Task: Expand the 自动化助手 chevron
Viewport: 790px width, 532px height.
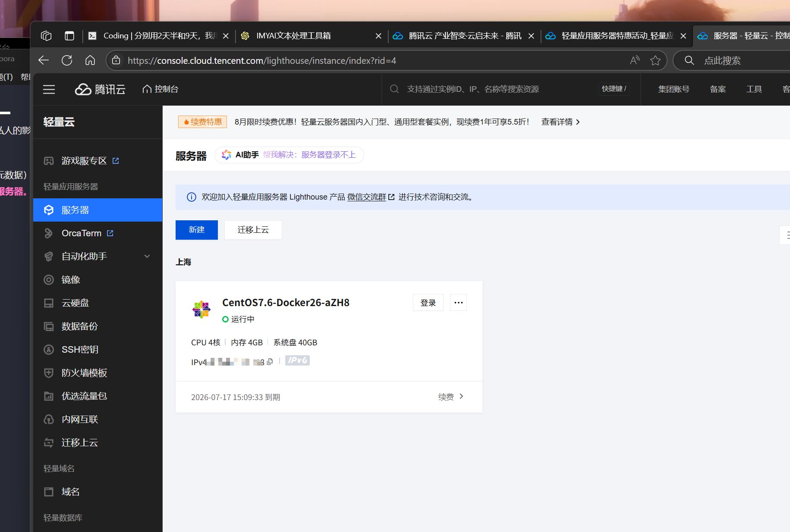Action: point(147,257)
